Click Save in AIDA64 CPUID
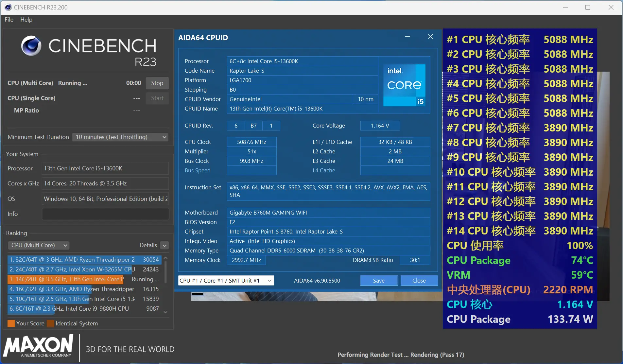The width and height of the screenshot is (623, 364). coord(379,281)
